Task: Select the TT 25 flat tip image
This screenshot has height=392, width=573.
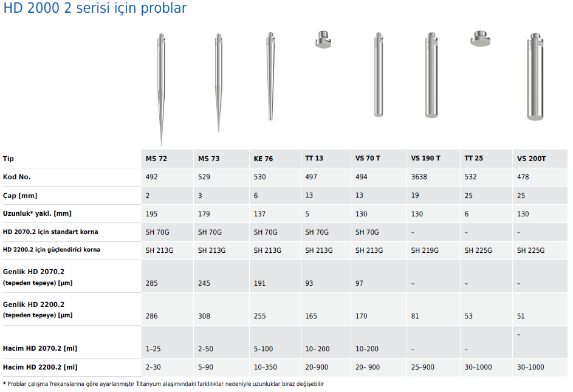Action: pyautogui.click(x=480, y=38)
